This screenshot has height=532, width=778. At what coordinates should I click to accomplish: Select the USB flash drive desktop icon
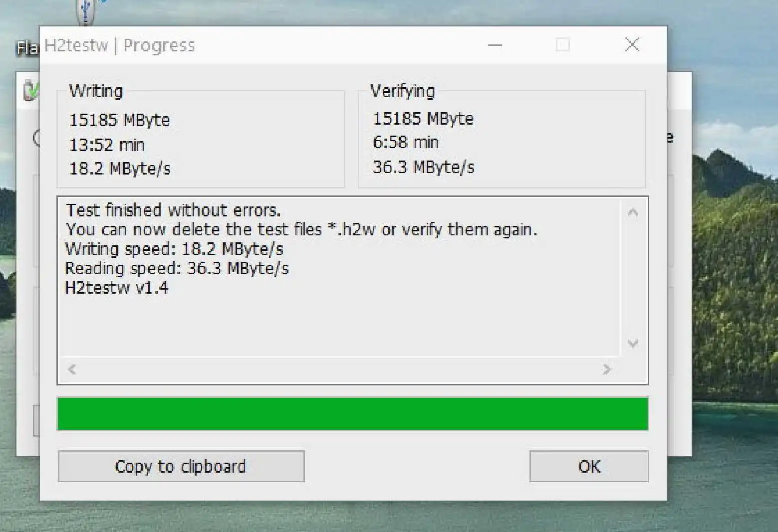click(87, 12)
